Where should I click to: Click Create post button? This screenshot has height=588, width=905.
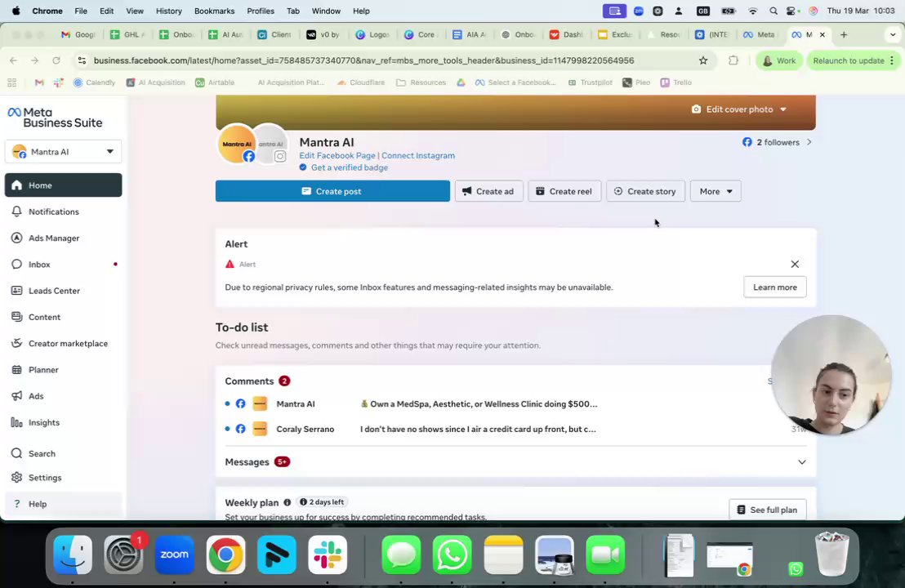332,191
